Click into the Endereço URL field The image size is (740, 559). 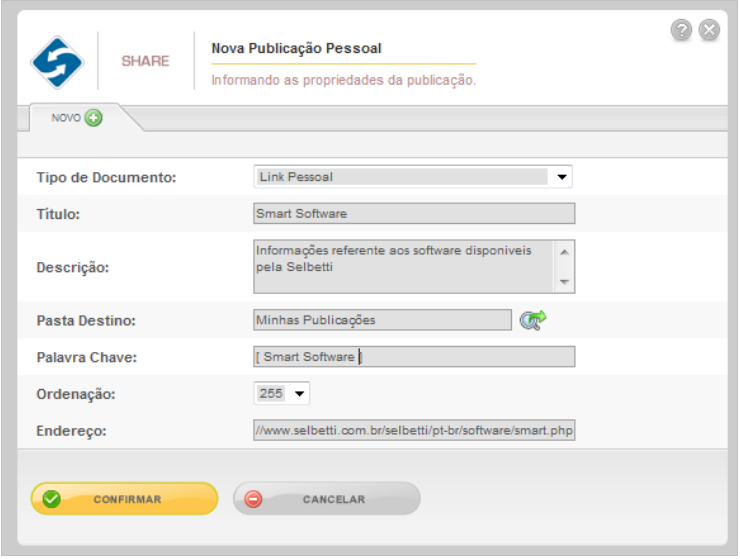coord(414,430)
